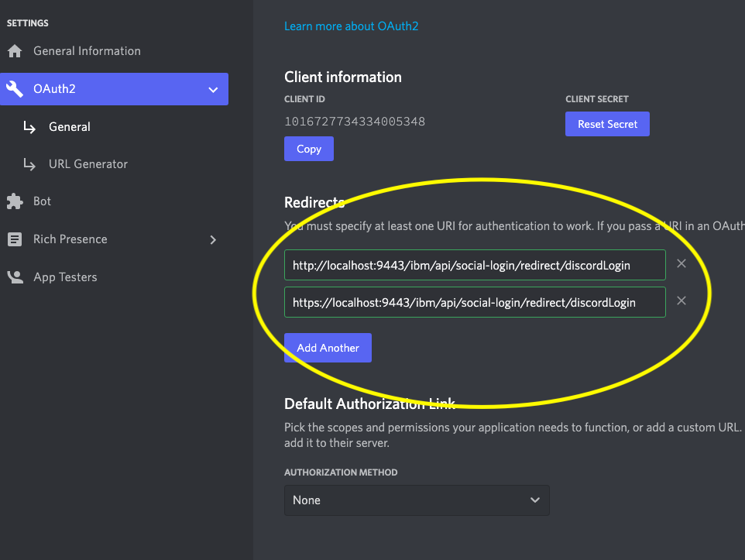Click the Rich Presence document icon
Viewport: 745px width, 560px height.
tap(15, 239)
